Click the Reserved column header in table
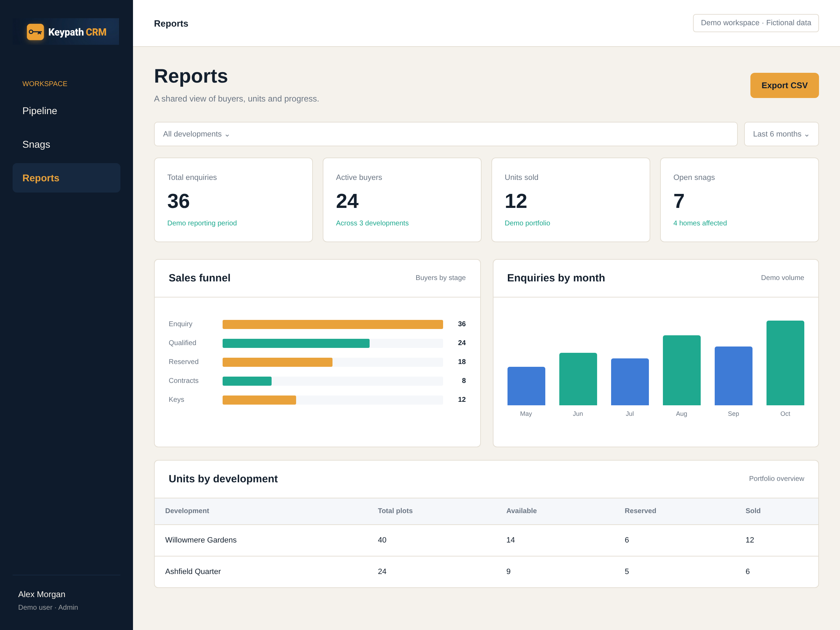Image resolution: width=840 pixels, height=630 pixels. click(640, 511)
